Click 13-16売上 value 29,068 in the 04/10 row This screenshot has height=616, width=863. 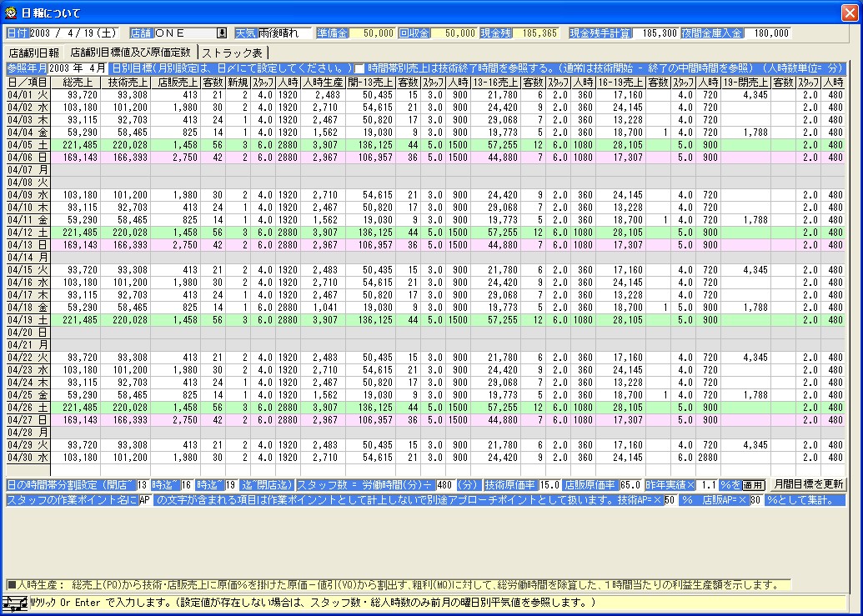point(495,208)
